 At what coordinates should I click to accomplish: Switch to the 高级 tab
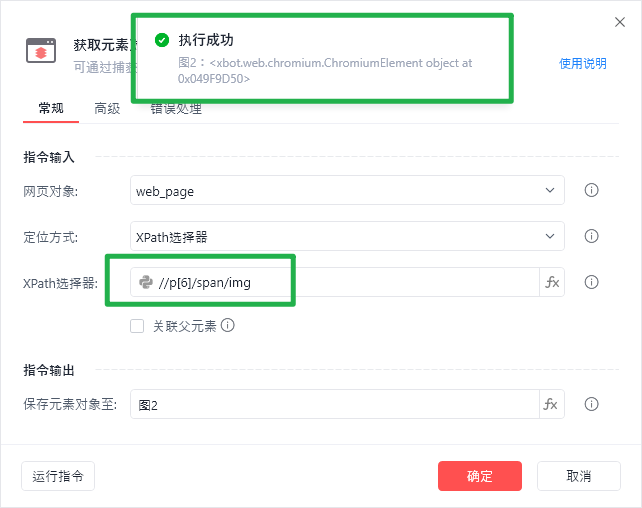pos(107,108)
